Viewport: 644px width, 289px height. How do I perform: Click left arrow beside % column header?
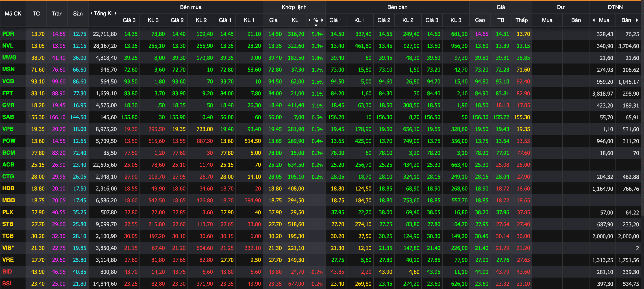[309, 20]
